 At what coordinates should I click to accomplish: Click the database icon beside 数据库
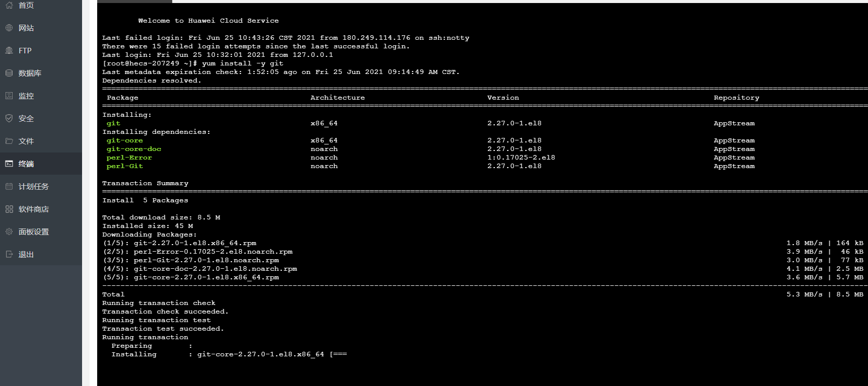[x=9, y=73]
